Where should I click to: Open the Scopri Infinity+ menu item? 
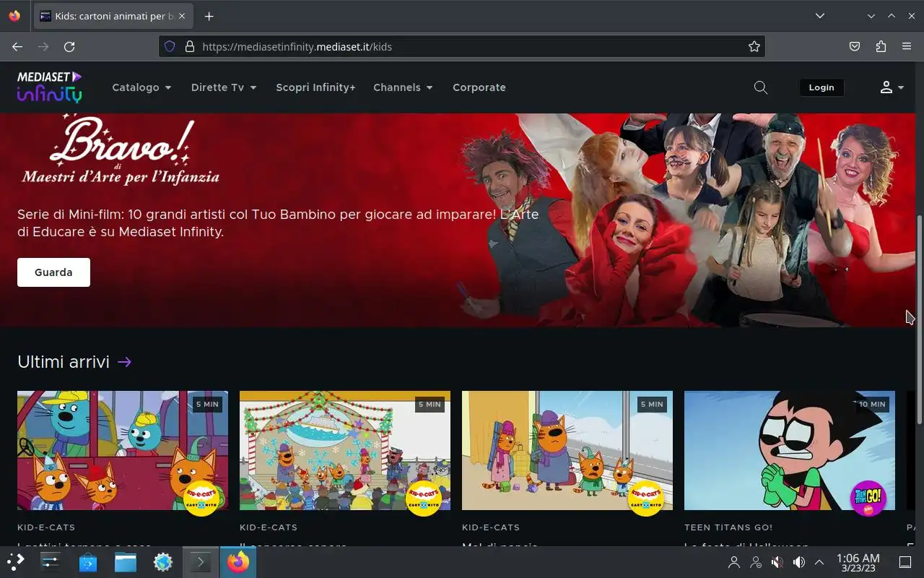point(315,87)
